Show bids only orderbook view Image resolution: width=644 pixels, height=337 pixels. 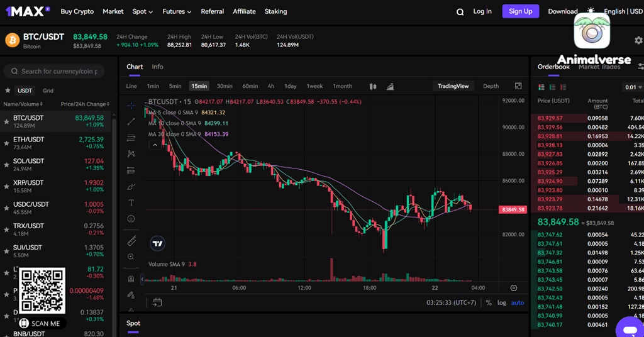(x=552, y=87)
